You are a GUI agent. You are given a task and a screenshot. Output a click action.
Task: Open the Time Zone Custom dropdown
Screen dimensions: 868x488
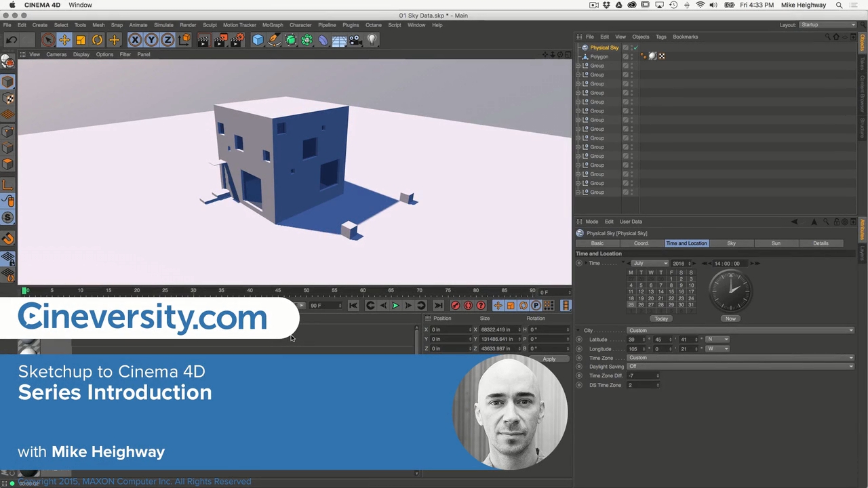click(741, 358)
